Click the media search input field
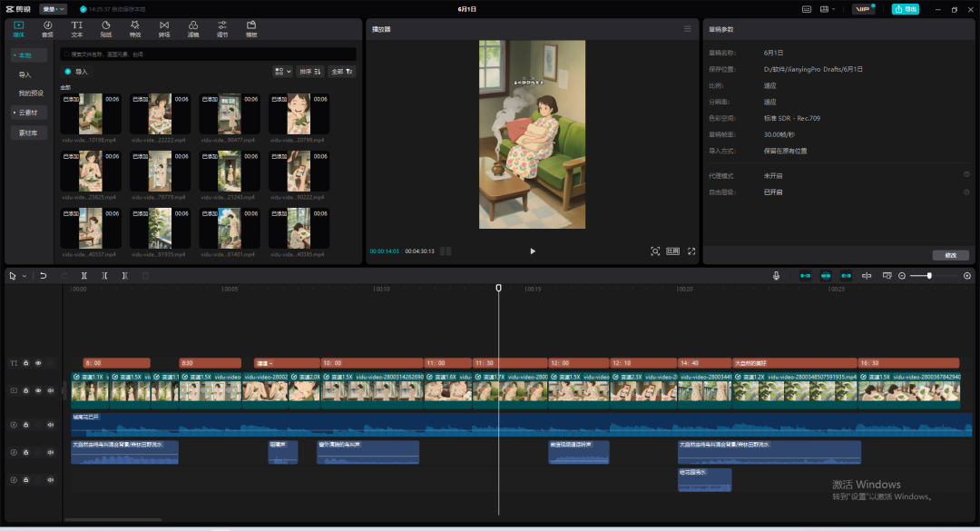 pyautogui.click(x=209, y=54)
